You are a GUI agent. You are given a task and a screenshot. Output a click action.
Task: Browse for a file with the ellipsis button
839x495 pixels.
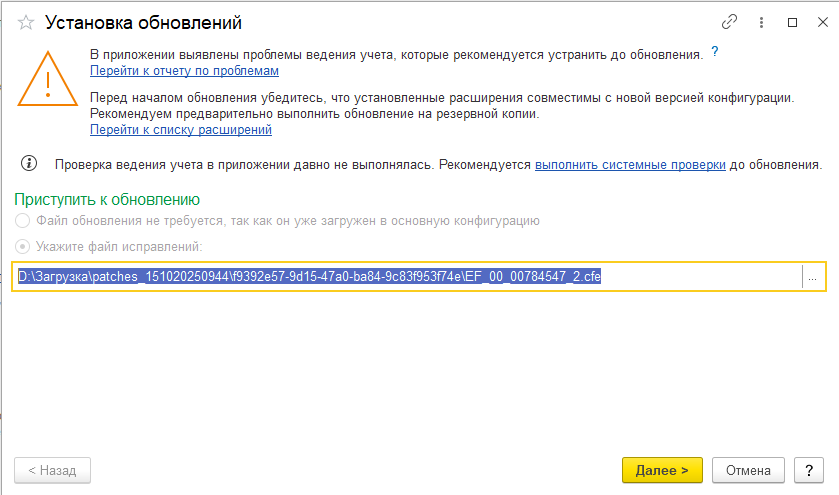point(813,277)
